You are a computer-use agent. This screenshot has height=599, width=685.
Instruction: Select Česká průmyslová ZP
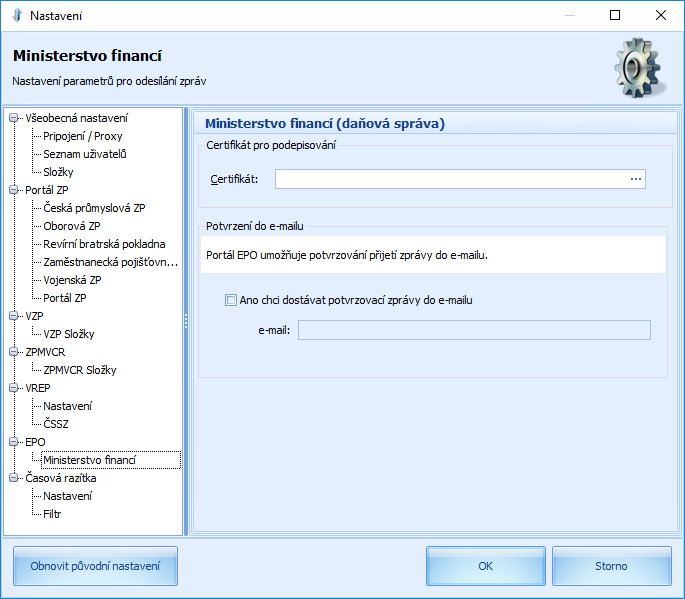pyautogui.click(x=94, y=208)
